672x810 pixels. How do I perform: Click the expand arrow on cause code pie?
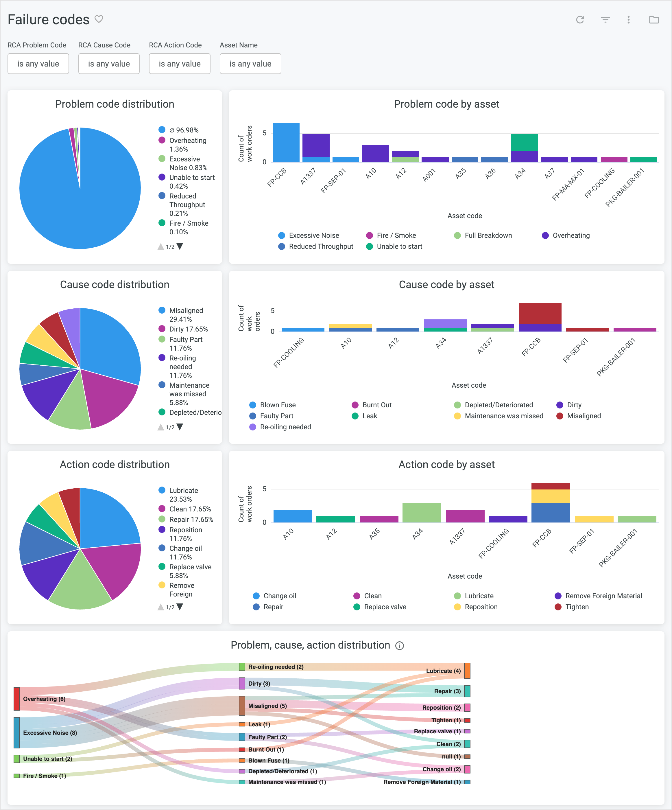point(182,426)
